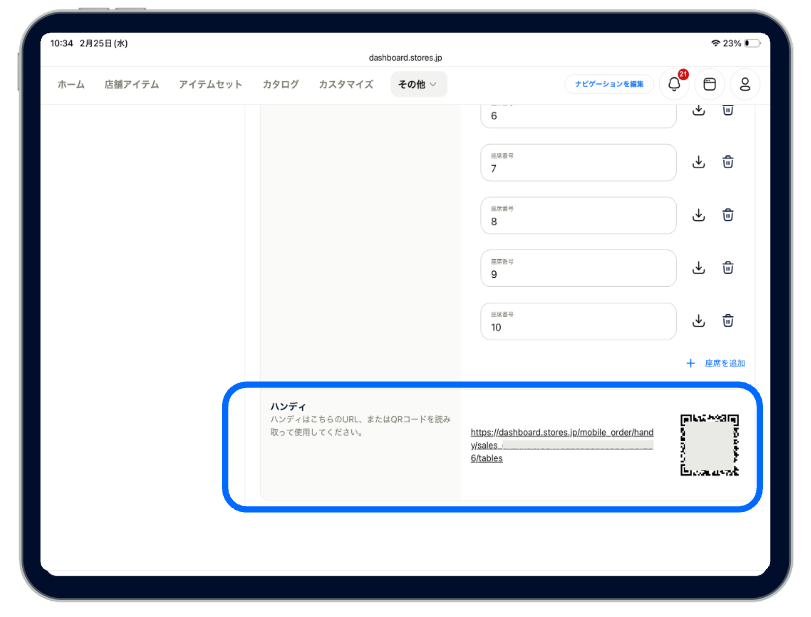Screen dimensions: 811x617
Task: Download QR code for seat 8
Action: pos(699,215)
